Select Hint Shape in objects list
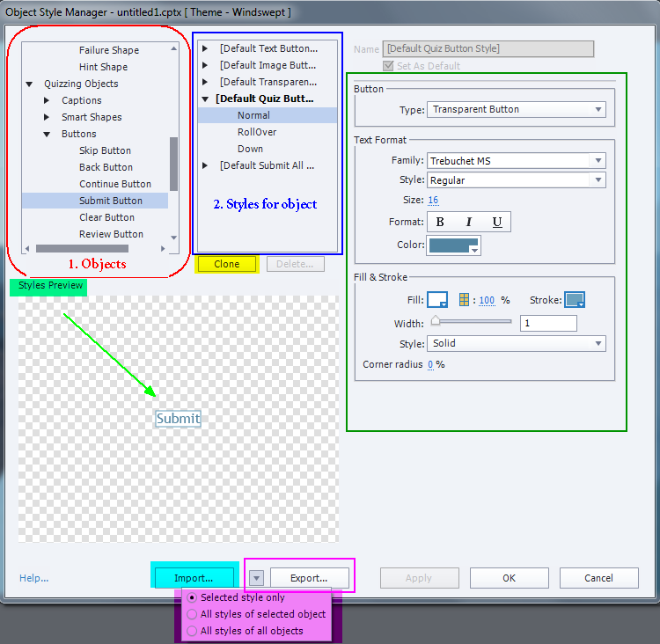The width and height of the screenshot is (660, 644). pos(104,67)
